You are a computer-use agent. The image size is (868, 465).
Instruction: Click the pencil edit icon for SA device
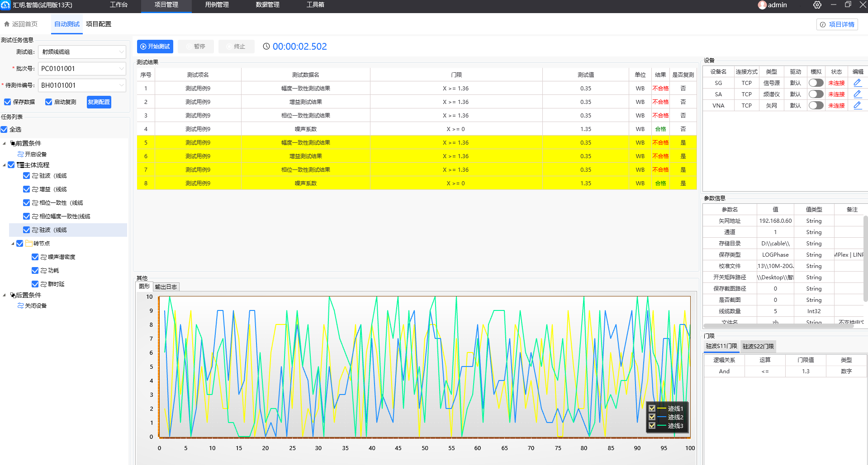click(857, 94)
